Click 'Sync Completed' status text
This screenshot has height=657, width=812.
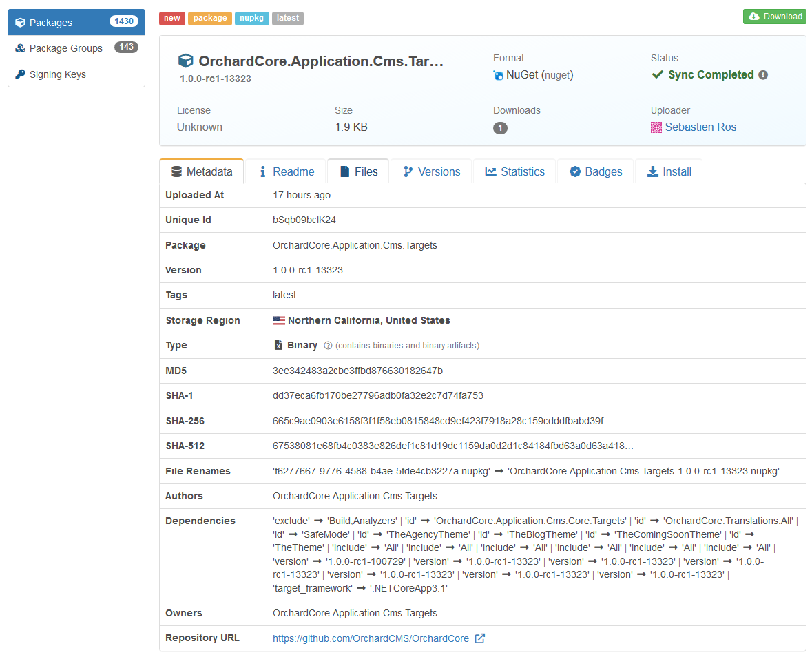point(711,74)
